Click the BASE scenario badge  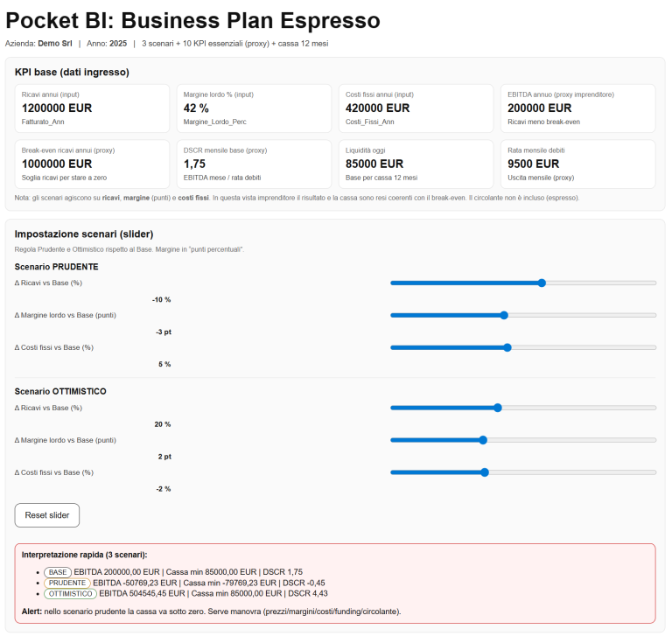pyautogui.click(x=59, y=571)
